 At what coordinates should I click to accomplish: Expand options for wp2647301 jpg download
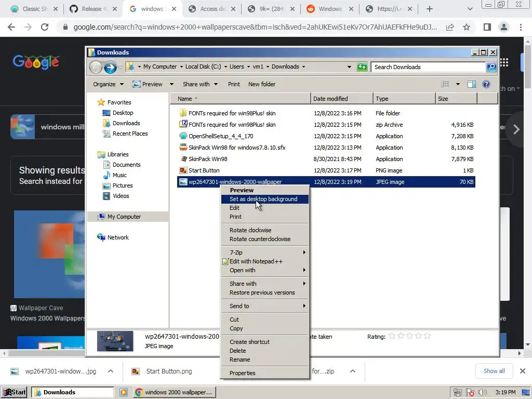[x=111, y=371]
